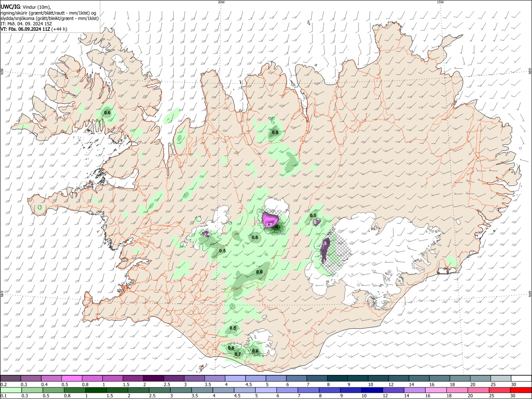Image resolution: width=532 pixels, height=399 pixels.
Task: Pick the light lavender swatch labeled 4 in the upper legend
Action: click(235, 378)
